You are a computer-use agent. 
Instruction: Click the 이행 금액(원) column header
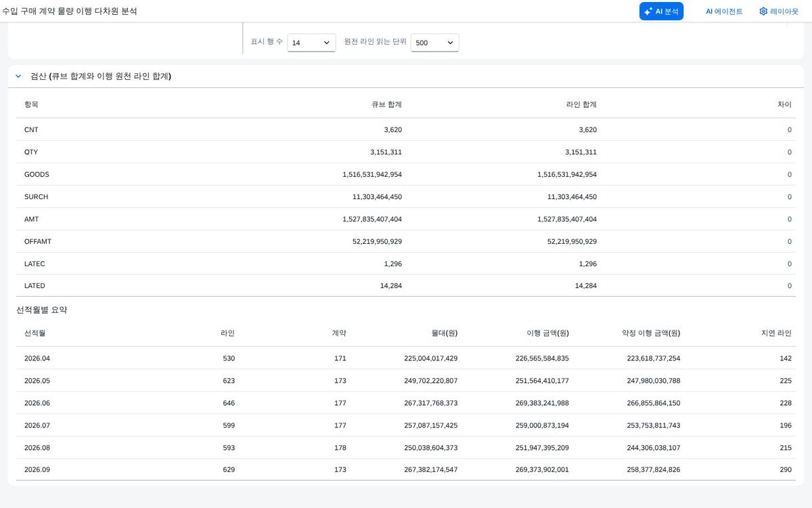pos(547,333)
